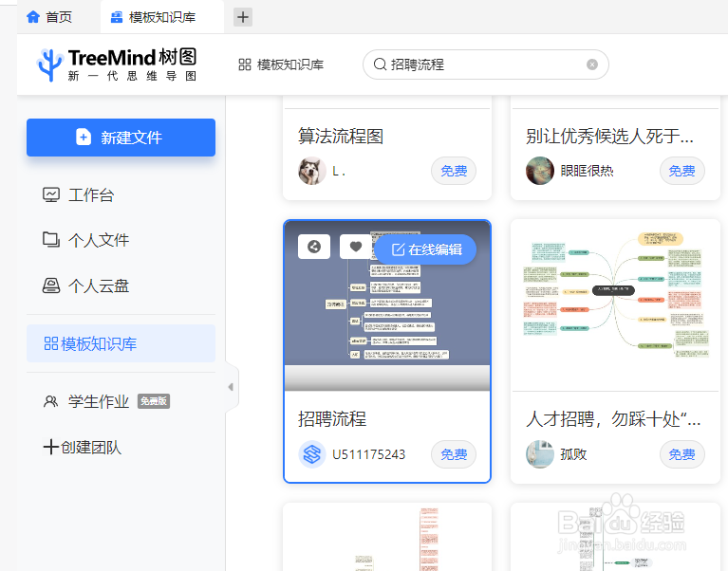Click author name U511175243
The height and width of the screenshot is (571, 728).
(x=368, y=454)
